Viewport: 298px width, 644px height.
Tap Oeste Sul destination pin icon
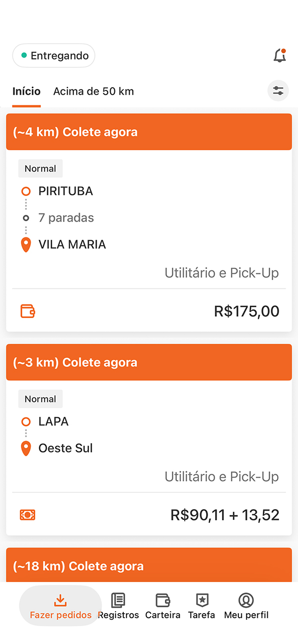pos(26,449)
